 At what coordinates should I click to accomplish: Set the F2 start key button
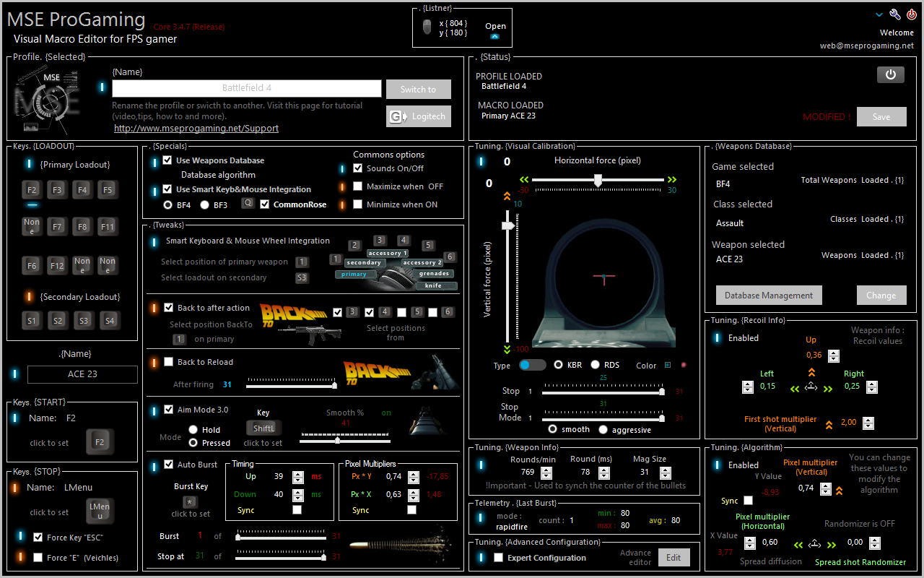tap(100, 442)
